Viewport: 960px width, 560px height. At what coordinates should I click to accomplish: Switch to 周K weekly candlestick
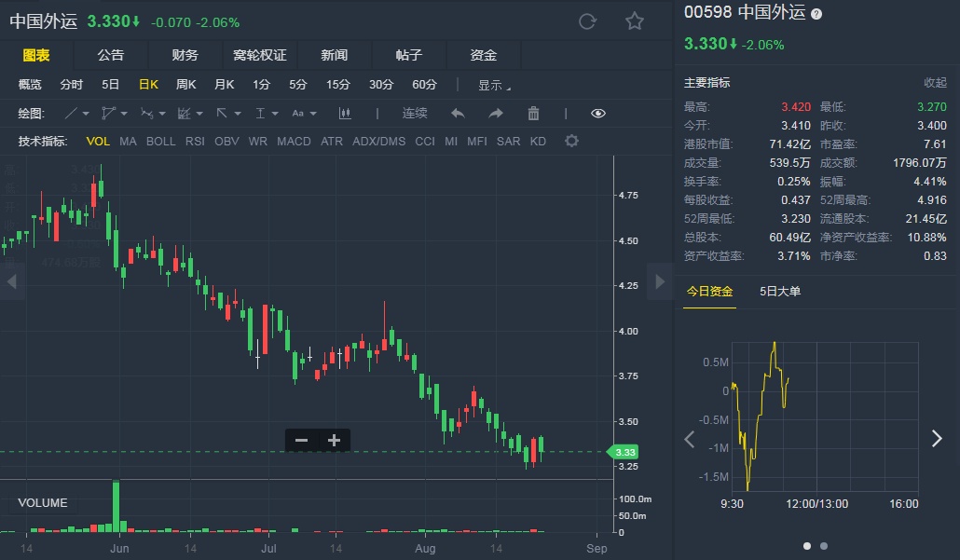186,85
